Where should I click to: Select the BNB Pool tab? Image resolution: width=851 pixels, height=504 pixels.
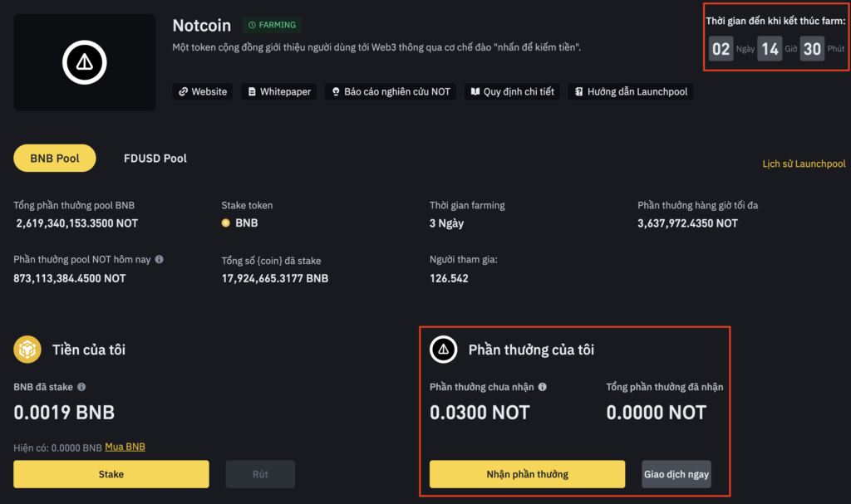pyautogui.click(x=55, y=158)
